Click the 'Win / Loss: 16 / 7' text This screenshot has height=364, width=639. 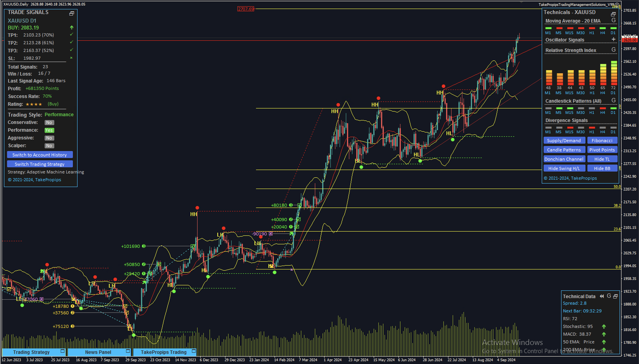29,74
